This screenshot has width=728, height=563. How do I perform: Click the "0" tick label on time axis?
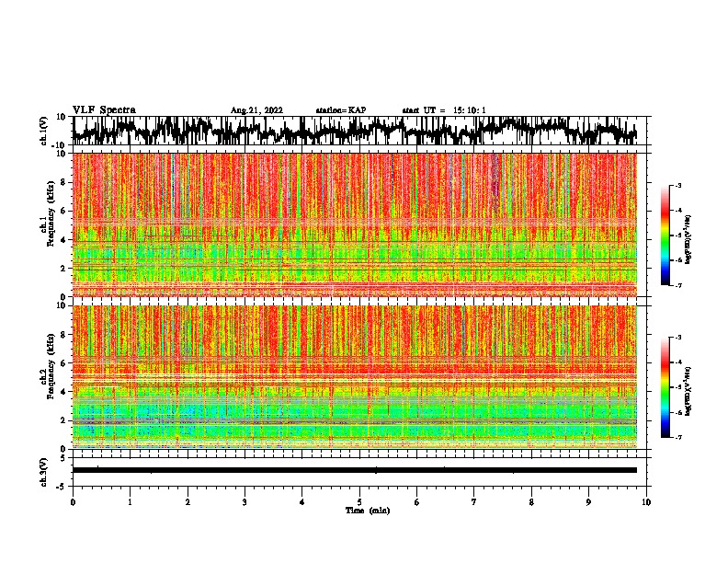coord(73,502)
